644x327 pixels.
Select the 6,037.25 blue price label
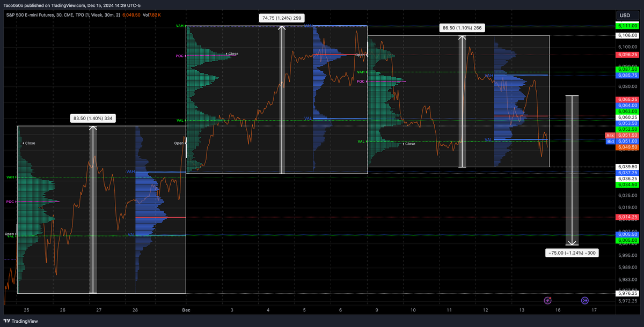(627, 173)
